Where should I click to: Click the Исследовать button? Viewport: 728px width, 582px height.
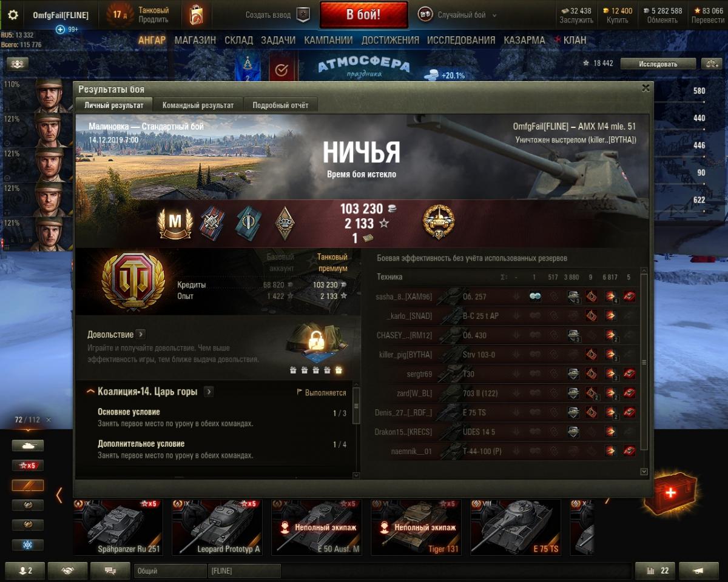tap(658, 64)
